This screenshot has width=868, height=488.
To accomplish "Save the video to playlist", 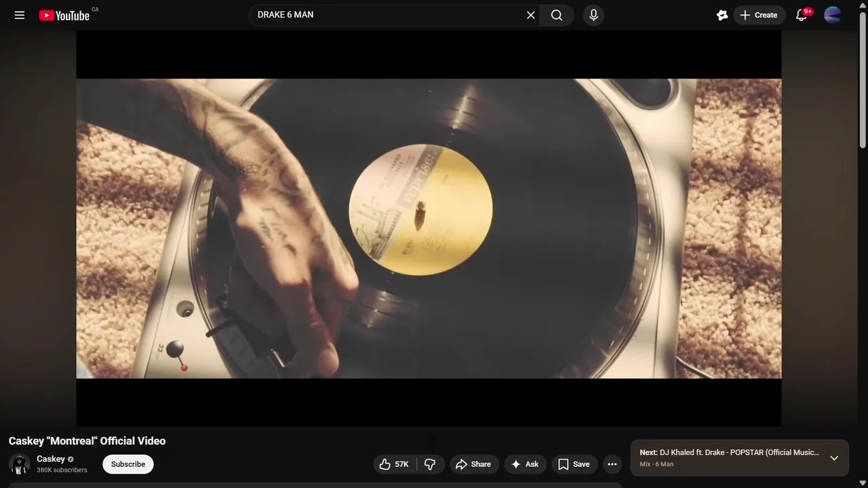I will 574,464.
